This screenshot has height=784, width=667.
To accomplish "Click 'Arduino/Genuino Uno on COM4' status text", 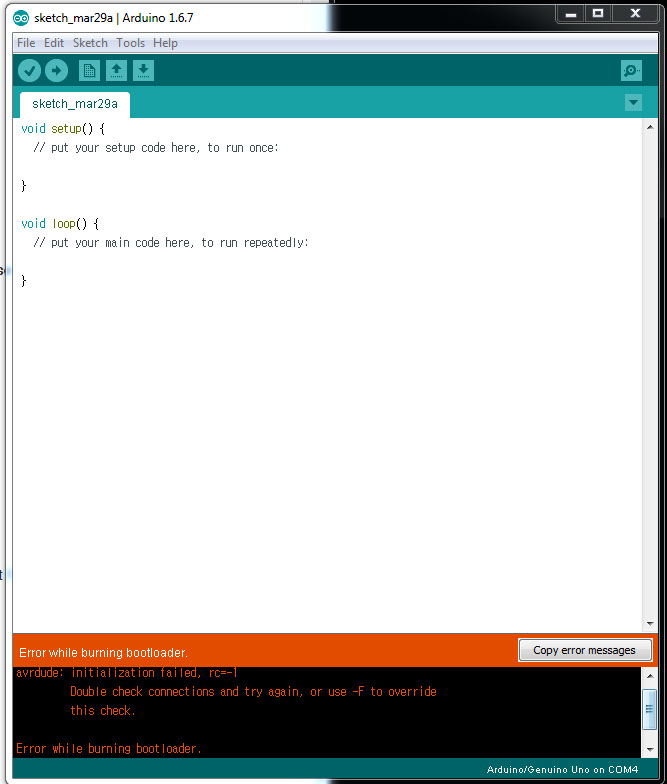I will coord(562,770).
